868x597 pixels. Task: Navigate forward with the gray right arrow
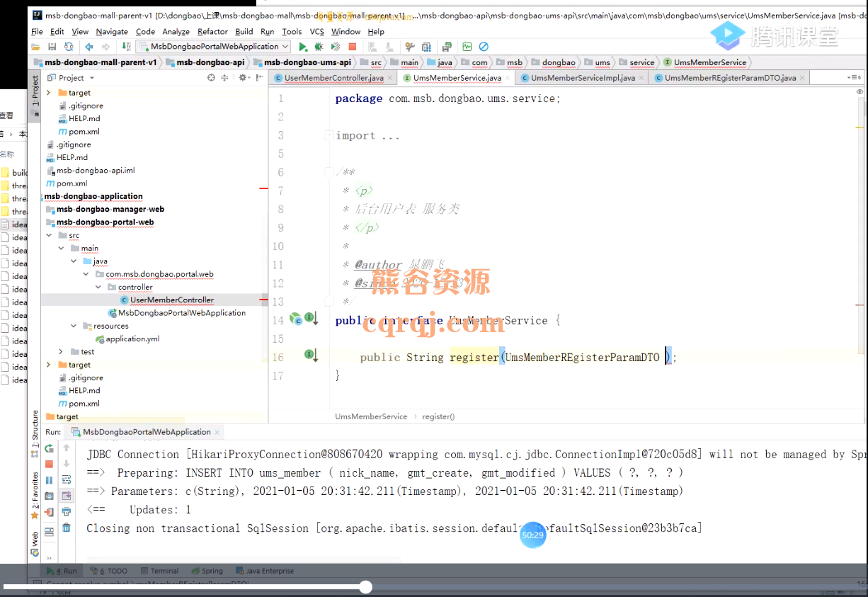105,47
